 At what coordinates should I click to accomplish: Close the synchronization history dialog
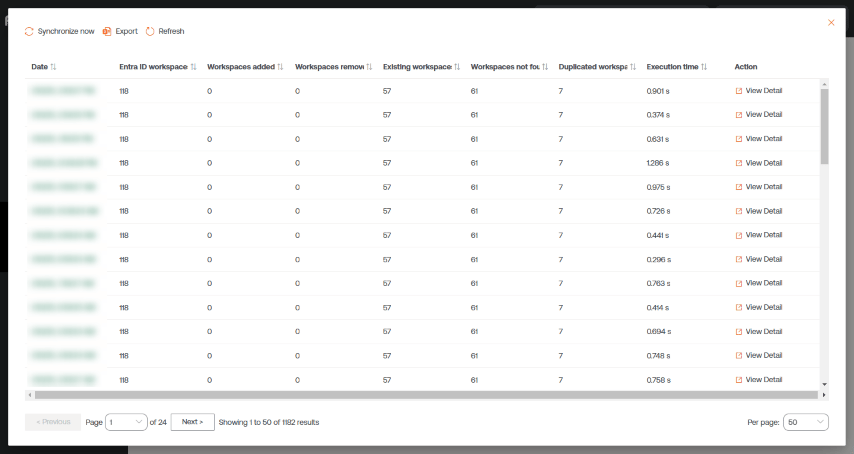click(x=831, y=22)
